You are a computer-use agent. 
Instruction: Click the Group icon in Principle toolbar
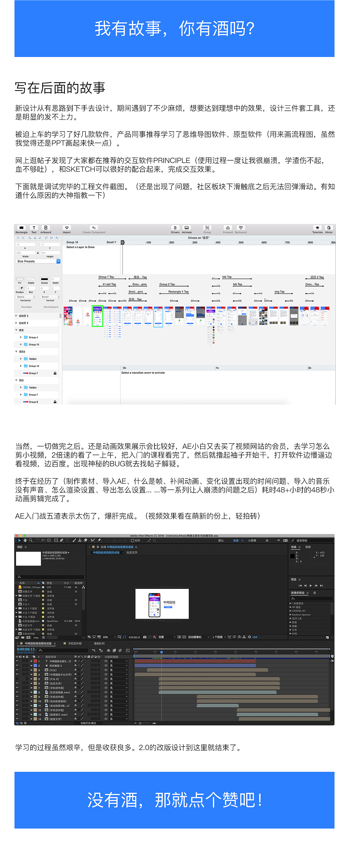click(x=207, y=228)
